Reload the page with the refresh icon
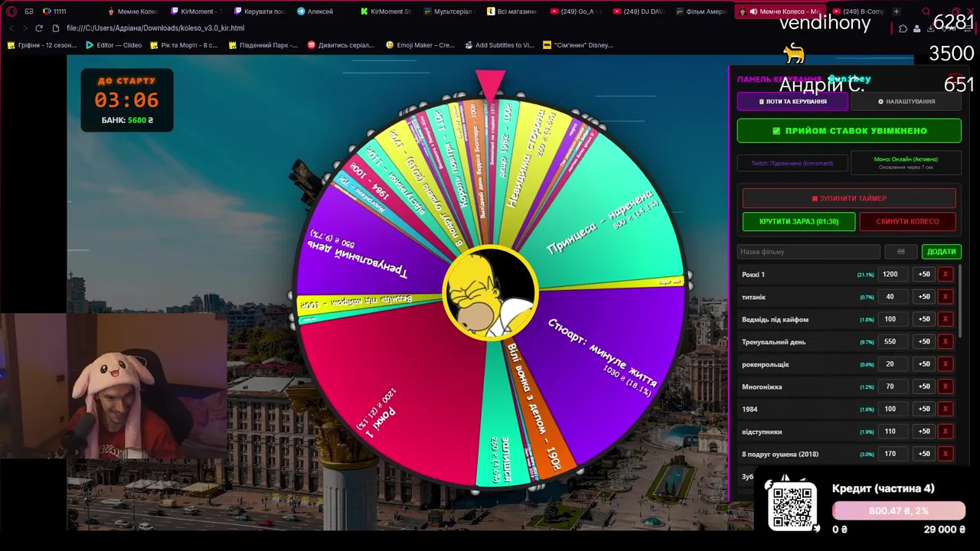980x551 pixels. coord(40,28)
